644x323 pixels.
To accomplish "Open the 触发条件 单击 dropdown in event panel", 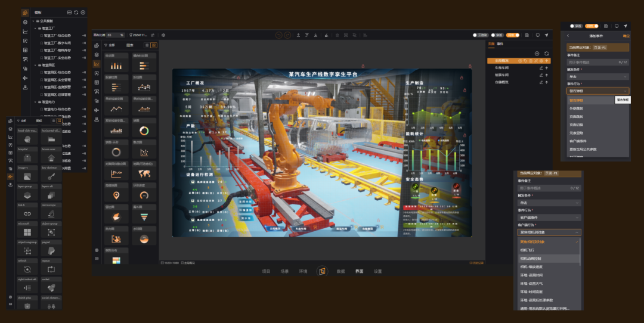I will [x=597, y=76].
